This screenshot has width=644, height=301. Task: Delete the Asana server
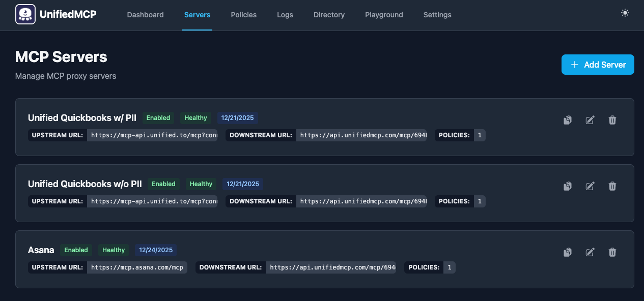tap(612, 252)
